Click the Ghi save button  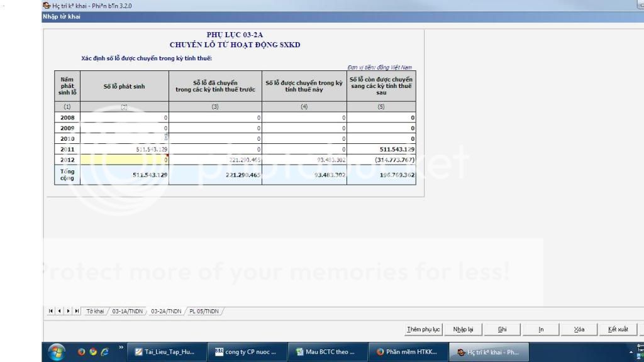pos(502,329)
